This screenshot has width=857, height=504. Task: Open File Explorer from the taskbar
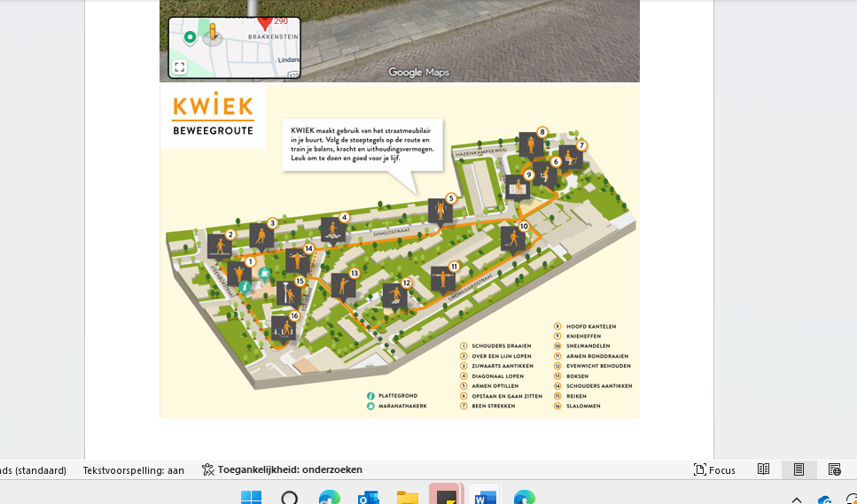(x=407, y=498)
